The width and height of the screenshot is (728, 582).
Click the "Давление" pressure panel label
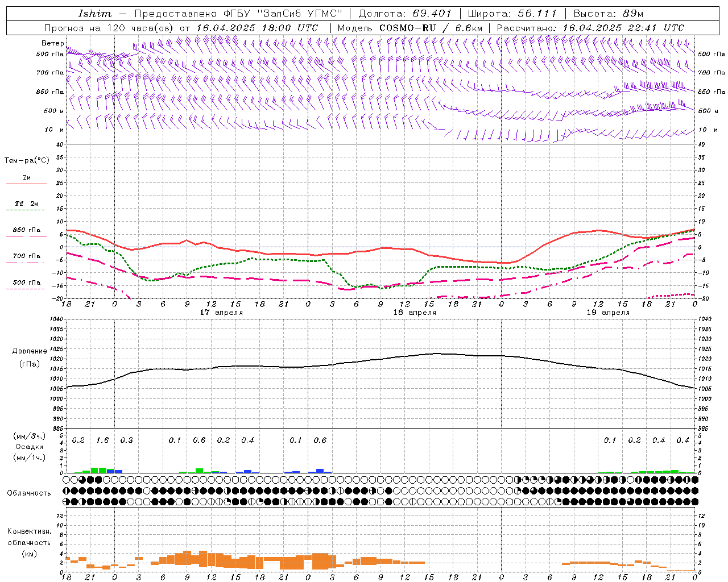30,351
